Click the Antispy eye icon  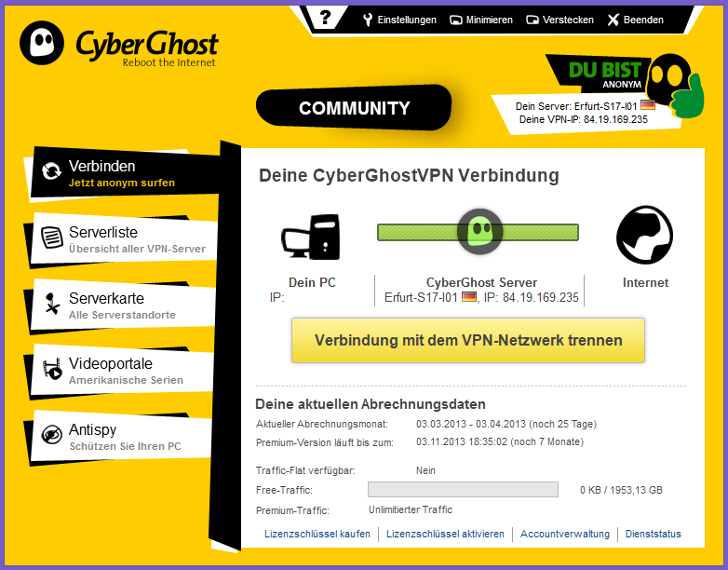click(51, 435)
